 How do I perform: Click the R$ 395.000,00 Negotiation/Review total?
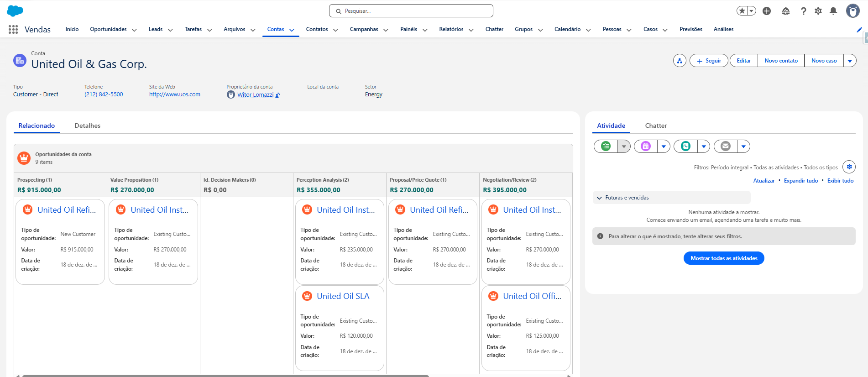505,190
